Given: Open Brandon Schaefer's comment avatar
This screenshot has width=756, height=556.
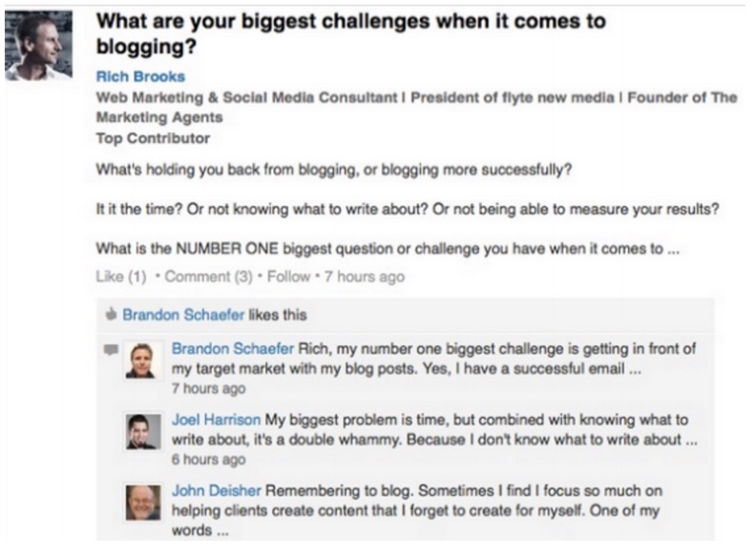Looking at the screenshot, I should pyautogui.click(x=140, y=360).
